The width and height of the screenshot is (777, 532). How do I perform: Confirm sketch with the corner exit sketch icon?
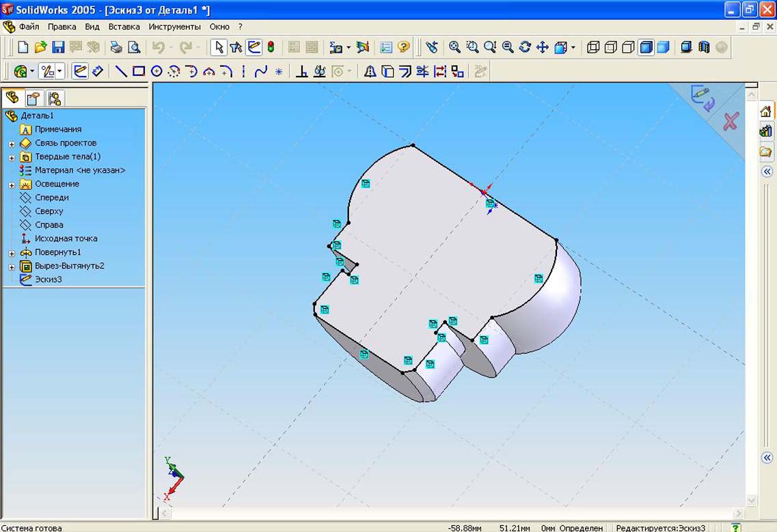(703, 98)
